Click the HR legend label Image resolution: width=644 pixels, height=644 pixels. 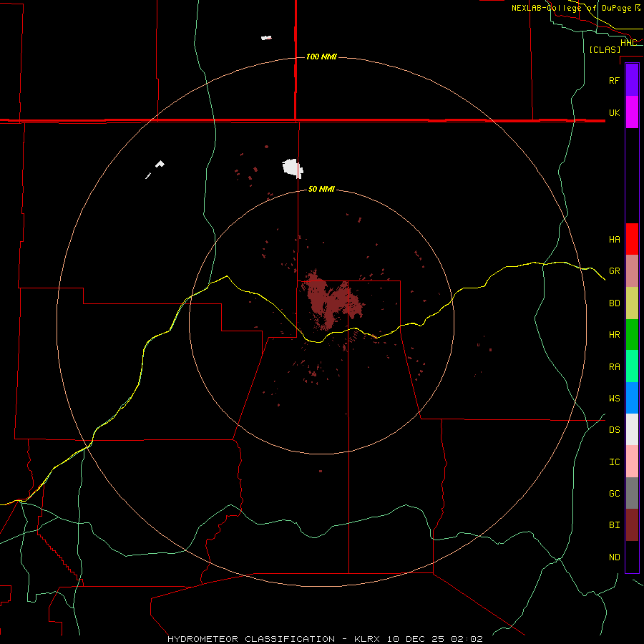(615, 335)
